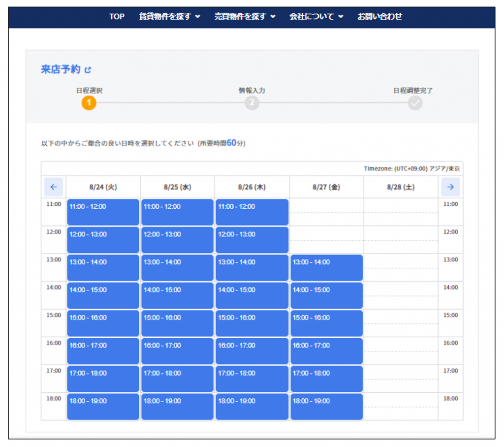Expand the 賃貸物件を探す dropdown menu

tap(170, 17)
